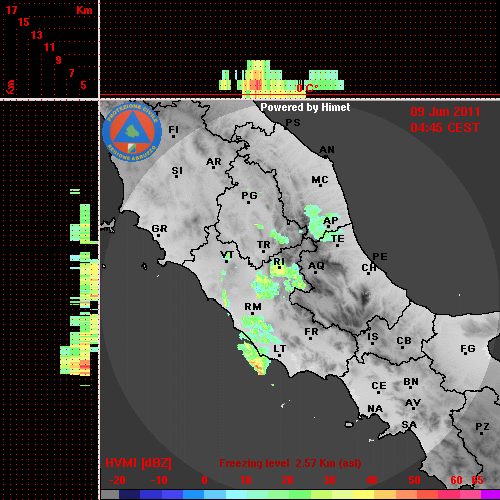
Task: Click the PG city label
Action: tap(249, 195)
